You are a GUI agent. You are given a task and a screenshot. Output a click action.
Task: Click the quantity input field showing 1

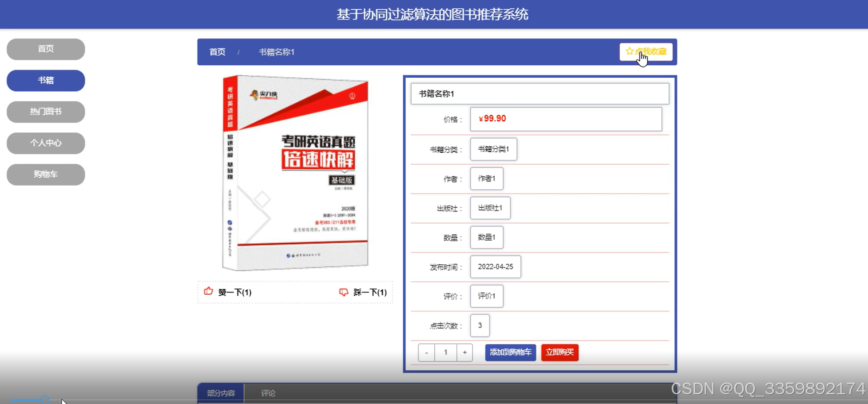(446, 353)
